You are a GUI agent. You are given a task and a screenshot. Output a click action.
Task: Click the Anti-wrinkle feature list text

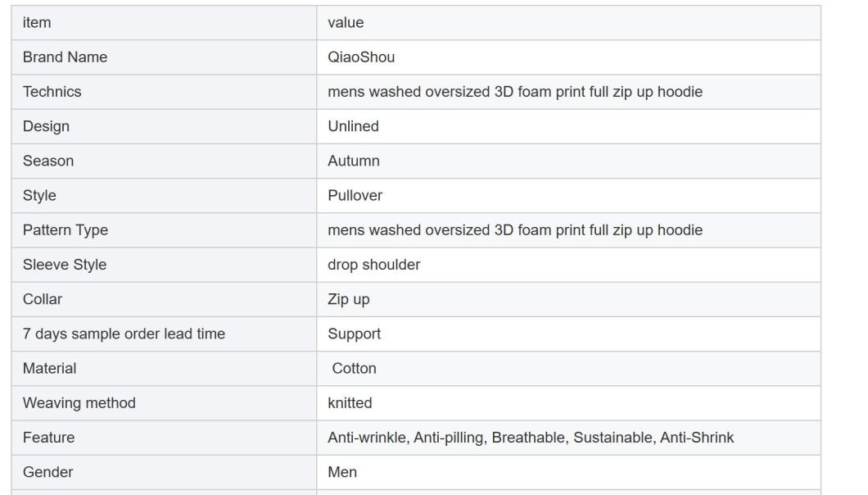531,438
